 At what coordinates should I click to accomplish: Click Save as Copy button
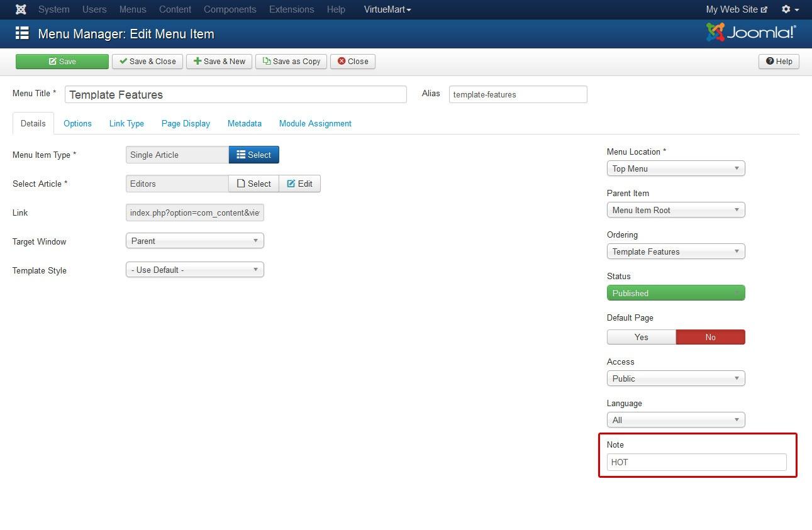tap(291, 62)
